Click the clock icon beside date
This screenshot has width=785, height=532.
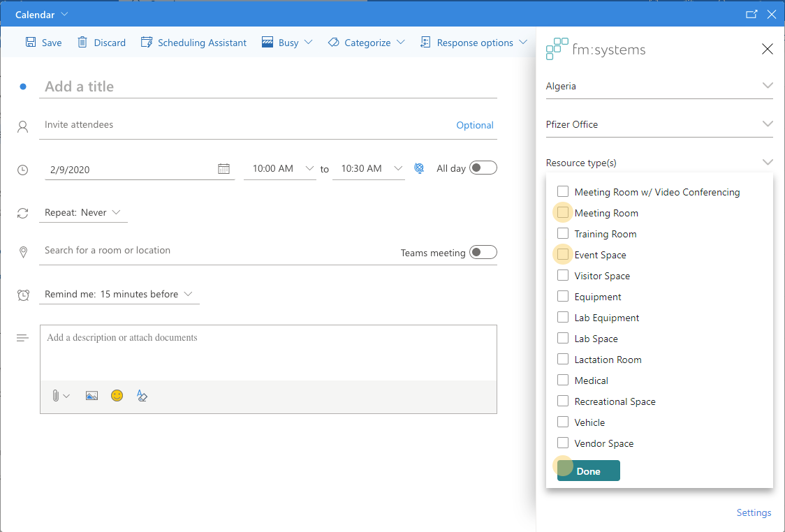tap(22, 170)
